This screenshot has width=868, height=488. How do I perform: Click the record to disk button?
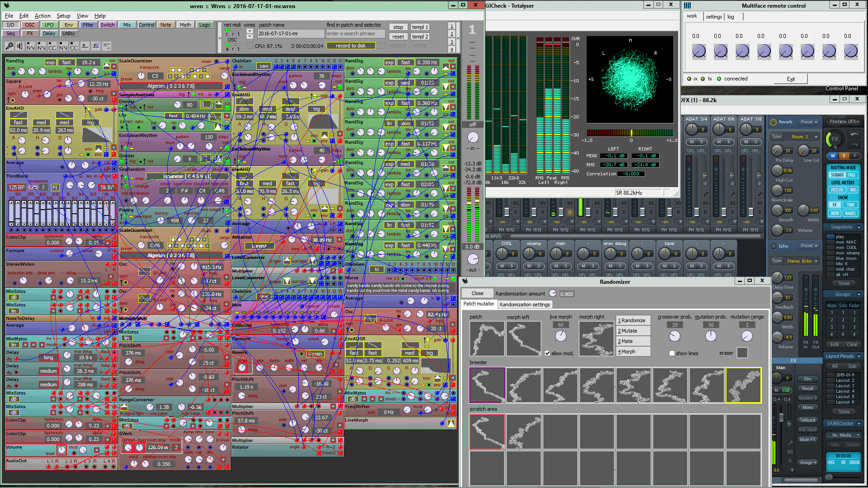click(351, 46)
